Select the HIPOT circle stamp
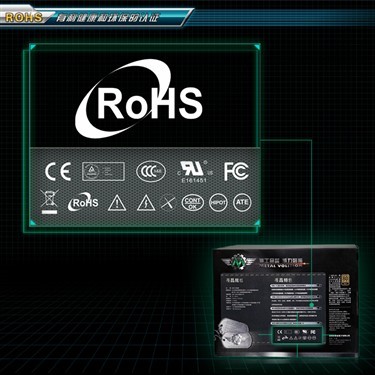The height and width of the screenshot is (375, 375). tap(218, 202)
